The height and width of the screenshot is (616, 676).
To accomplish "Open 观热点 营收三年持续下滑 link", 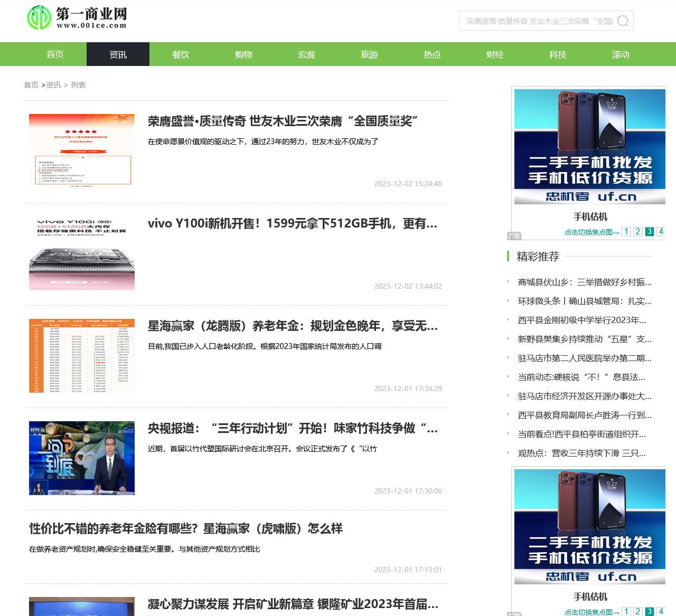I will [x=581, y=453].
